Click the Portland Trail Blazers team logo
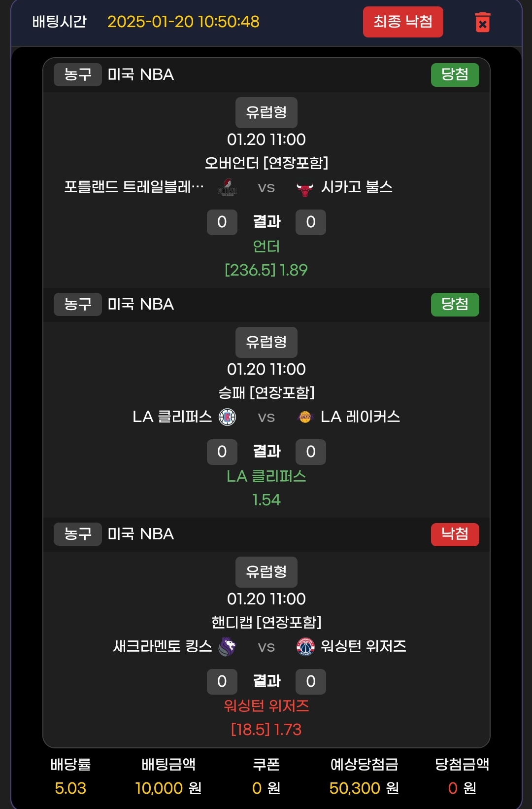 228,188
